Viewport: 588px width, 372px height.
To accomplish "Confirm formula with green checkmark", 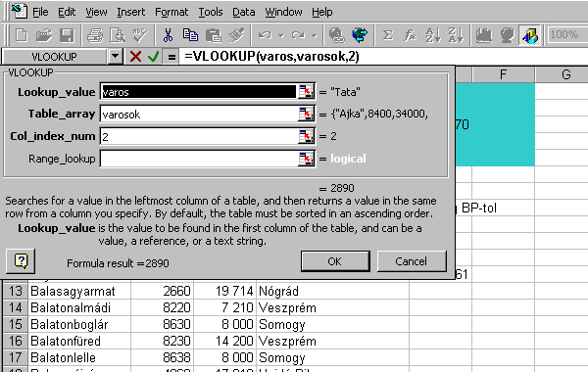I will click(153, 57).
